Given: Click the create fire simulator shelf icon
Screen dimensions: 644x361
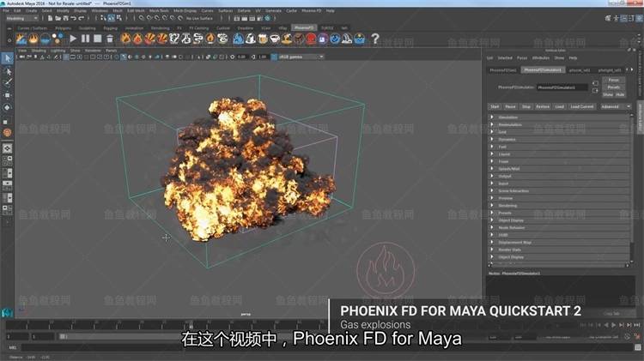Looking at the screenshot, I should (33, 39).
